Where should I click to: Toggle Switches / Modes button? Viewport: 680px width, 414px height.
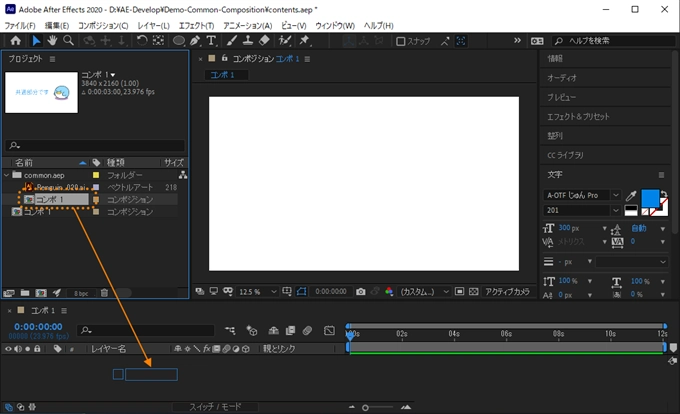[215, 407]
